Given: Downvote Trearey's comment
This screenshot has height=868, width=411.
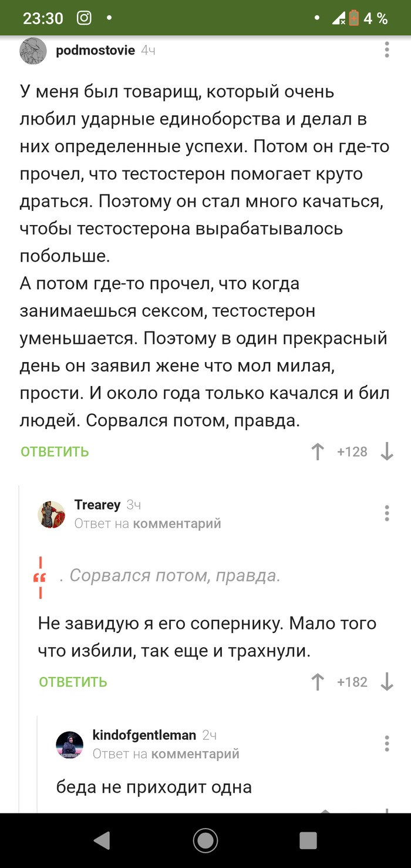Looking at the screenshot, I should point(386,682).
